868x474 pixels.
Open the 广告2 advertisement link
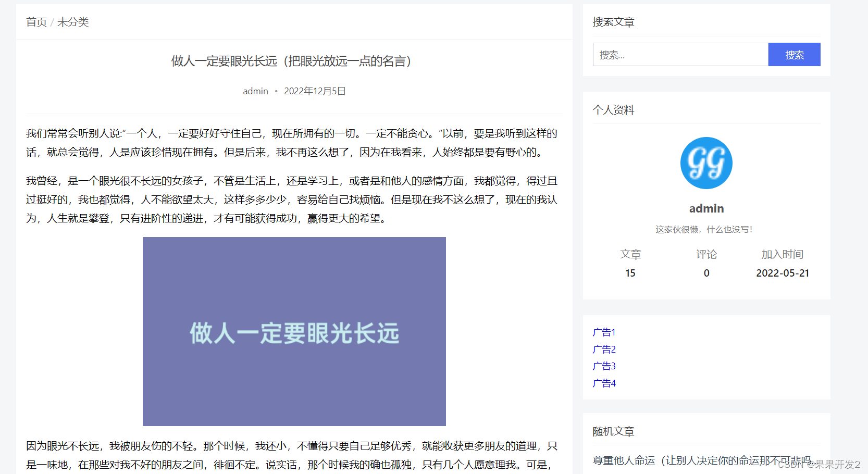click(604, 349)
